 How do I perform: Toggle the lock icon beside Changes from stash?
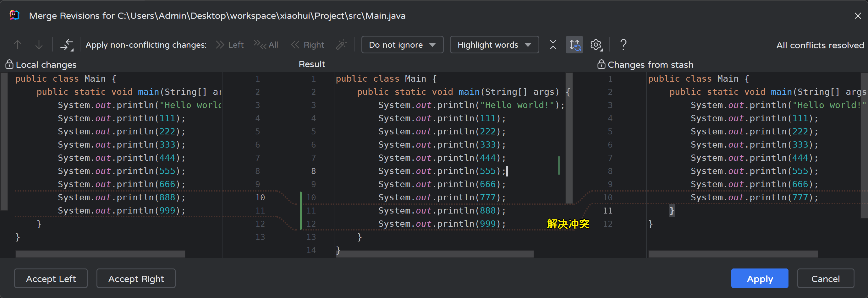click(601, 64)
